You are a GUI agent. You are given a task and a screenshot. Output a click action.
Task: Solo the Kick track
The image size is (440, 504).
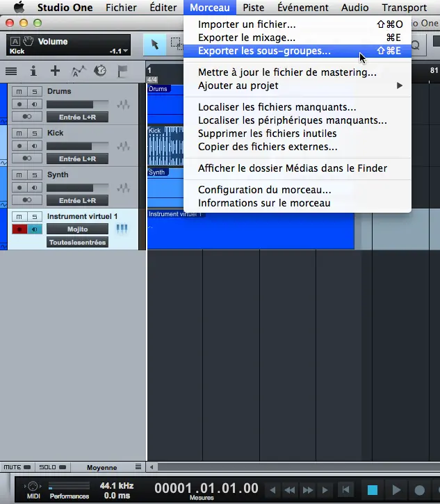click(x=33, y=133)
